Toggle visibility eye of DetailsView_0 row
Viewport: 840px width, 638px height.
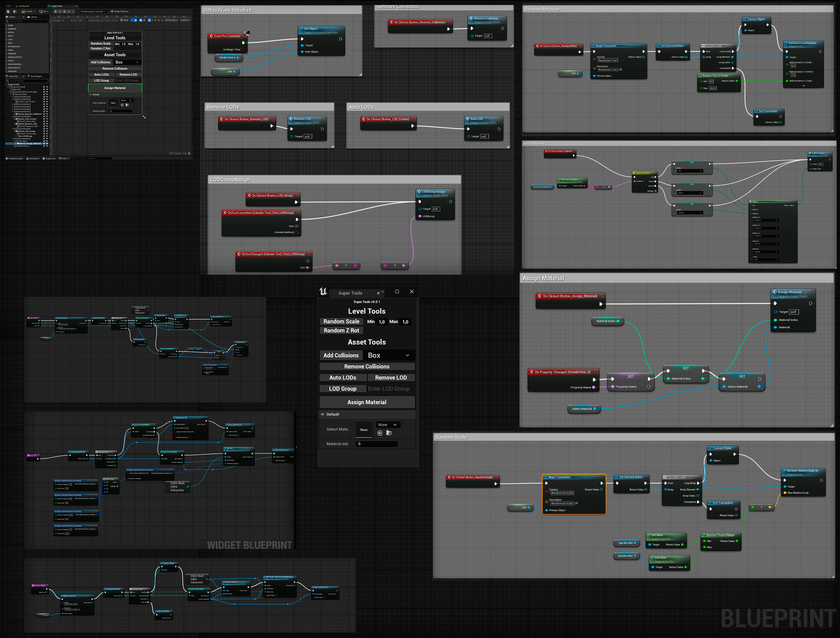[x=47, y=146]
